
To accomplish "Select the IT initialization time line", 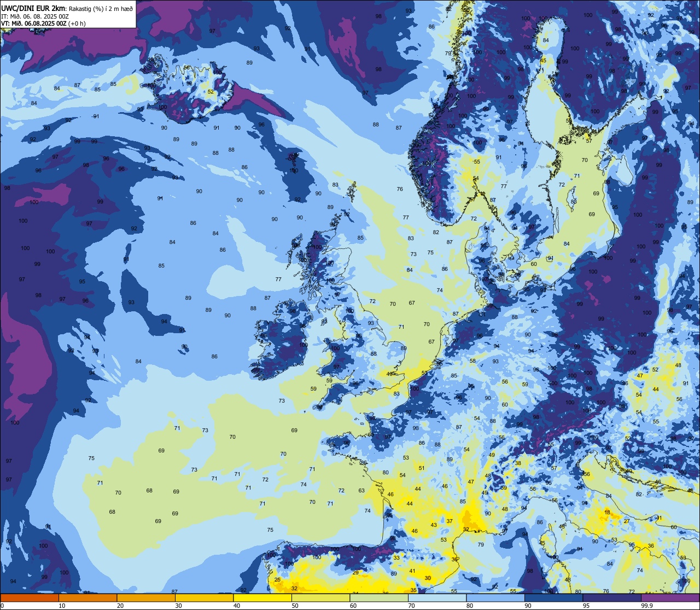I will [x=34, y=16].
